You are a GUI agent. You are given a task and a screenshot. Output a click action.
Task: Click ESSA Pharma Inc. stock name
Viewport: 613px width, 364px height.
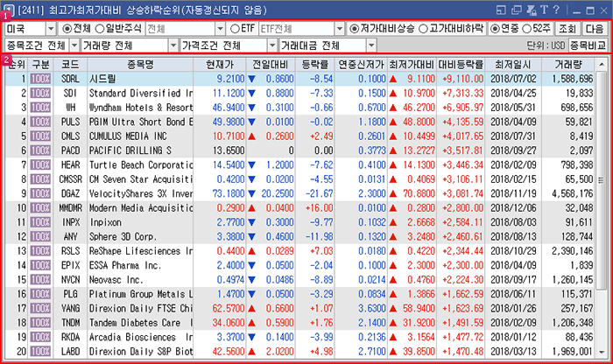click(125, 266)
